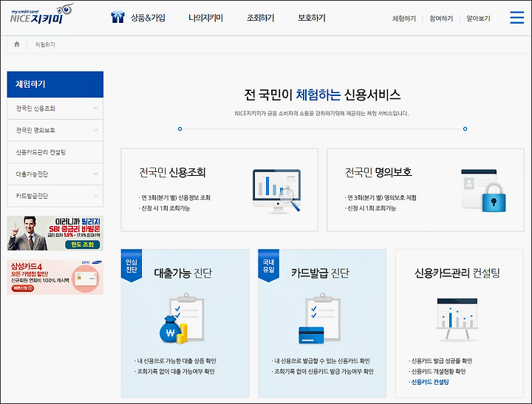Open 상품&가입 menu
532x404 pixels.
[149, 18]
